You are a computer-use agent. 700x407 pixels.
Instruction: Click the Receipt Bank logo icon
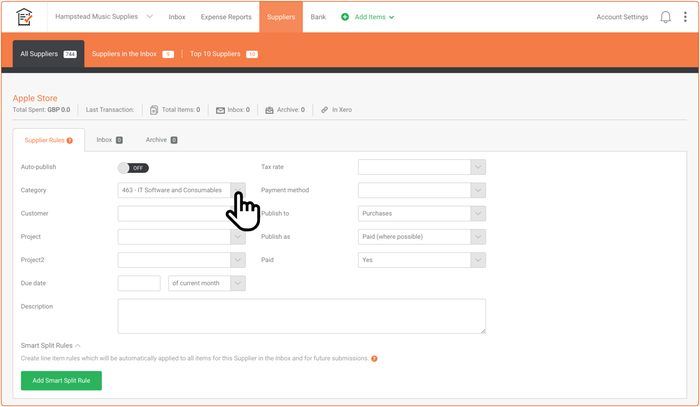24,17
